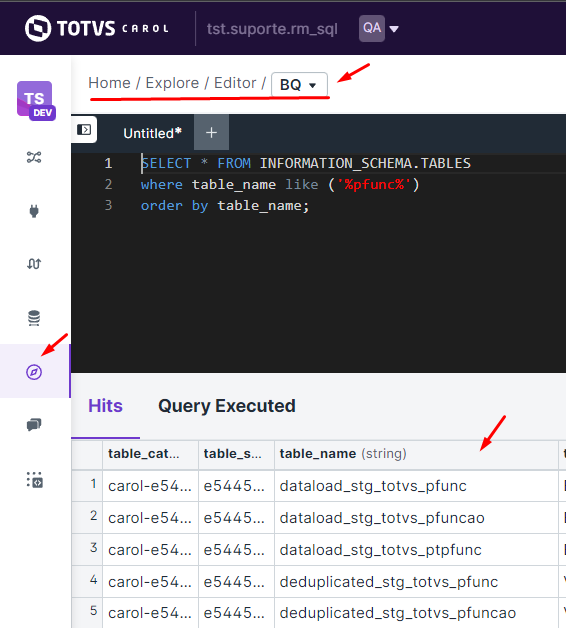Toggle the editor side panel
Image resolution: width=566 pixels, height=628 pixels.
(84, 130)
